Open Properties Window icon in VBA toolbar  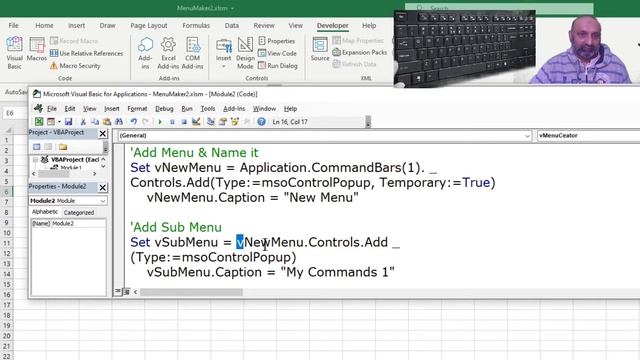click(222, 121)
